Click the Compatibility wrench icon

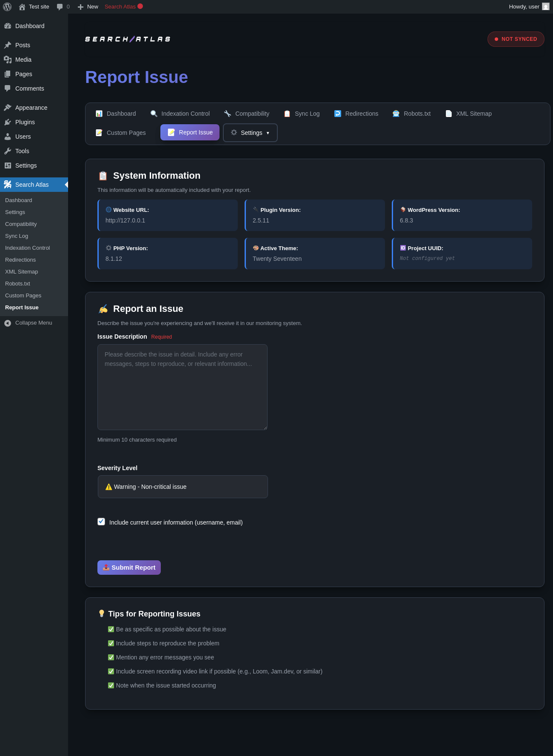click(x=228, y=114)
